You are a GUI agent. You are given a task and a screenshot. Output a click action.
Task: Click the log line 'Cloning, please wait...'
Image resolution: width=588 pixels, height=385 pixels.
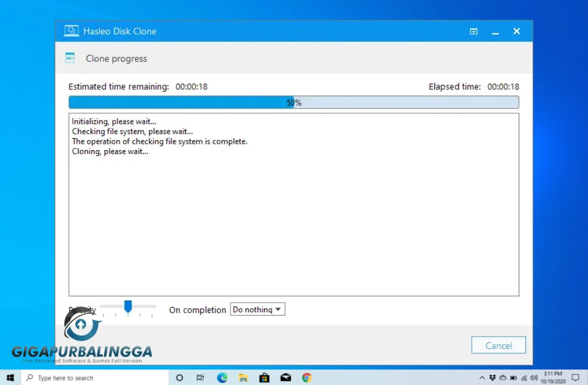pos(110,151)
